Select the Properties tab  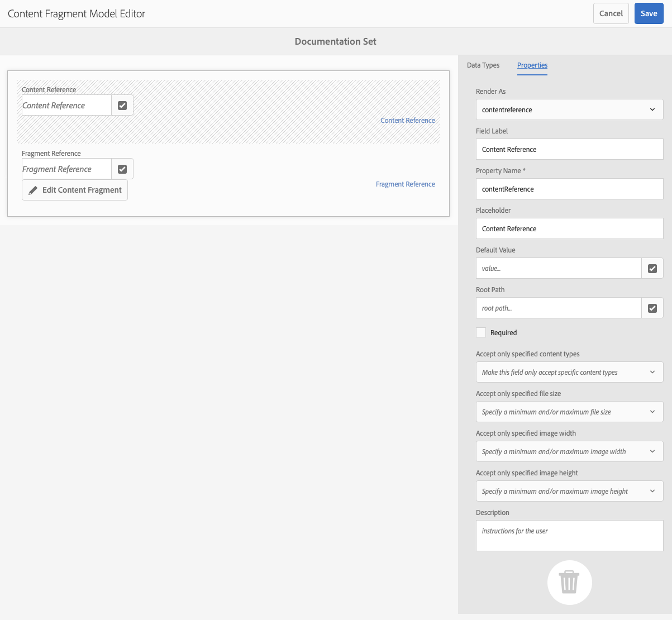(x=532, y=65)
